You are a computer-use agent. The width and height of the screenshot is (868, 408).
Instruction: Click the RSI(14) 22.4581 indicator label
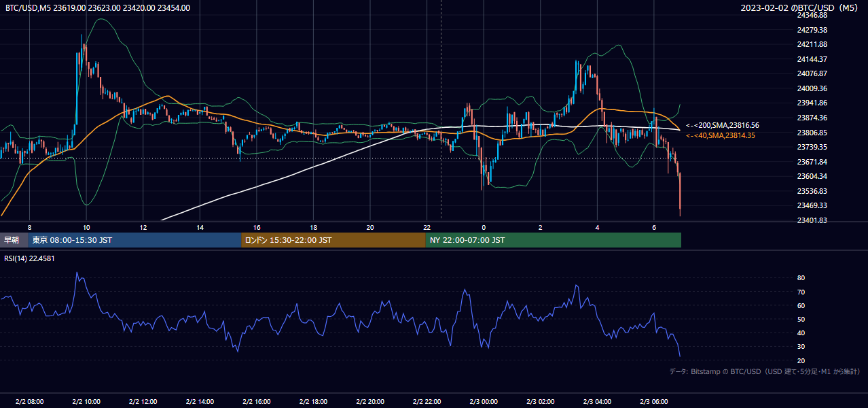coord(30,258)
